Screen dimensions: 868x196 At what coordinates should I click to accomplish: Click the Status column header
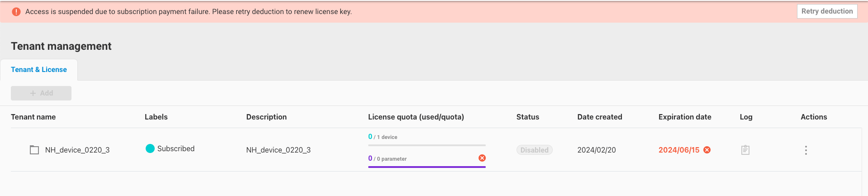(527, 117)
